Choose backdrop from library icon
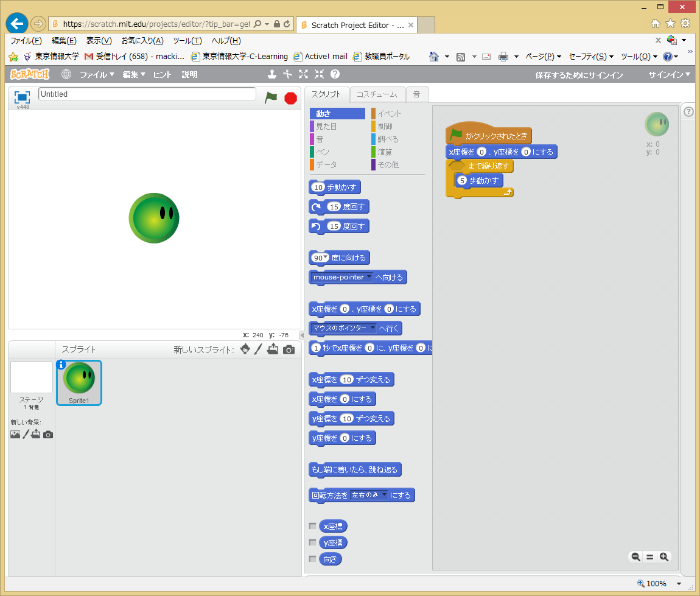 (15, 435)
